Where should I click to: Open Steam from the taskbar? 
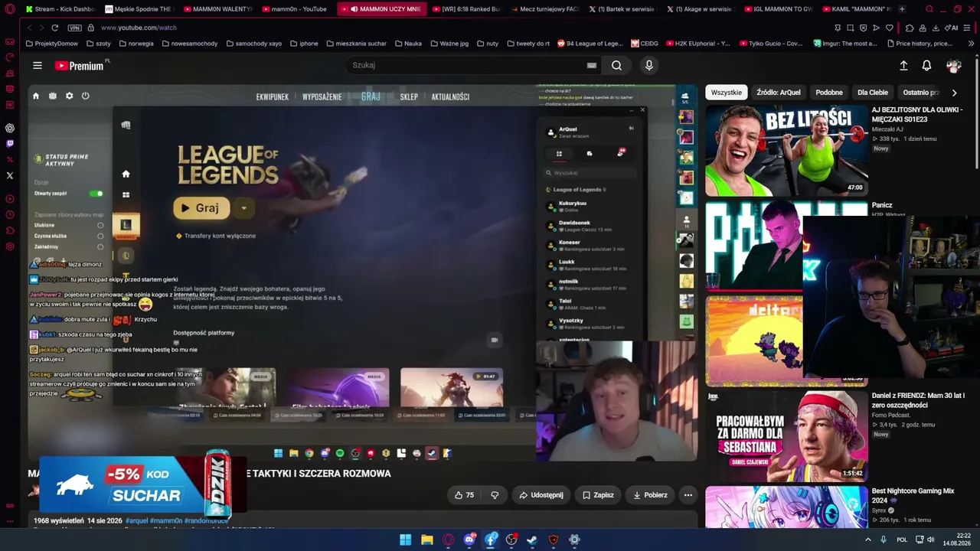click(x=532, y=540)
